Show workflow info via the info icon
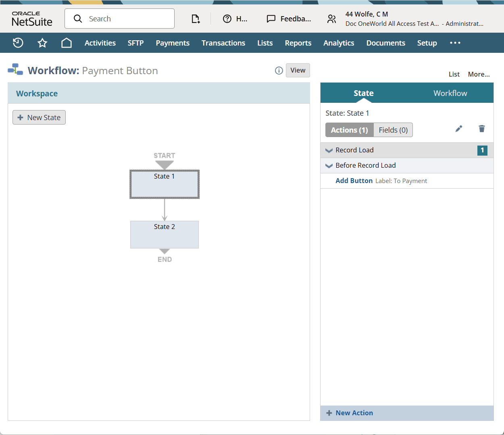 279,71
